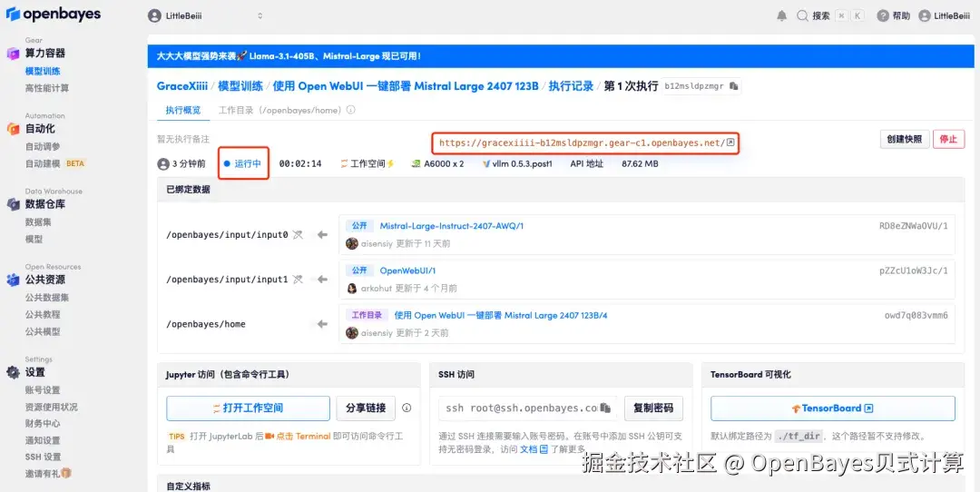Click the 设置 gear icon
The width and height of the screenshot is (980, 492).
(x=13, y=372)
